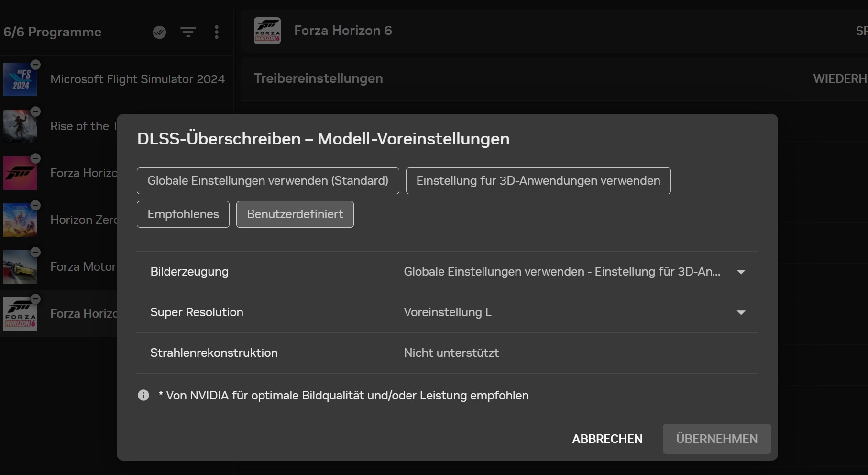Image resolution: width=868 pixels, height=475 pixels.
Task: Select the Forza Horizon 6 sidebar thumbnail
Action: click(20, 314)
